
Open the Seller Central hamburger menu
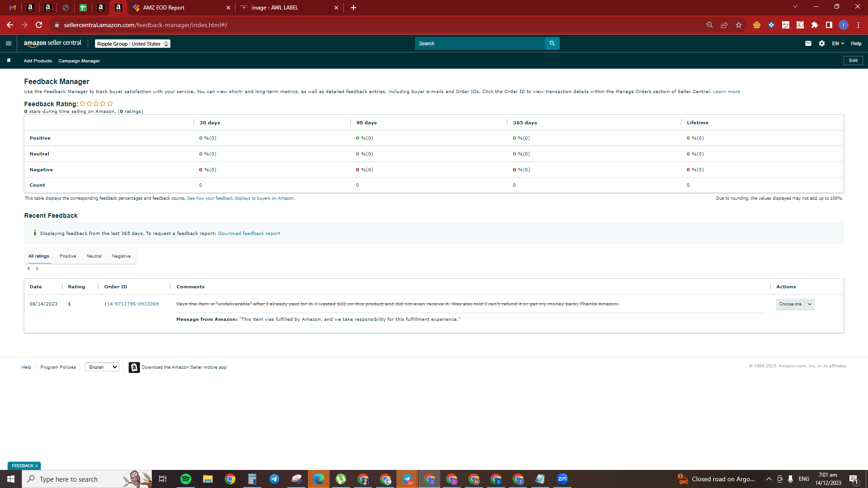(8, 43)
